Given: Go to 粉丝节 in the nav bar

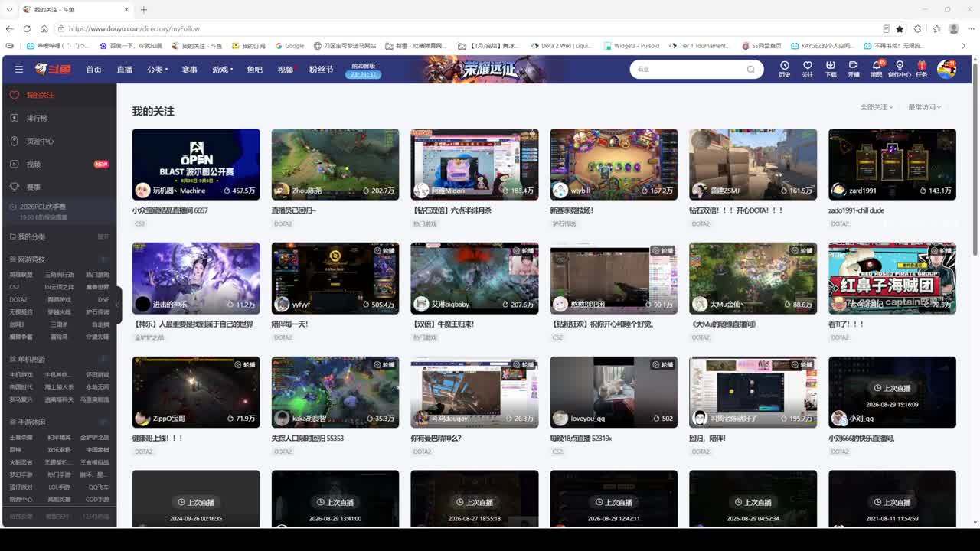Looking at the screenshot, I should (x=321, y=70).
